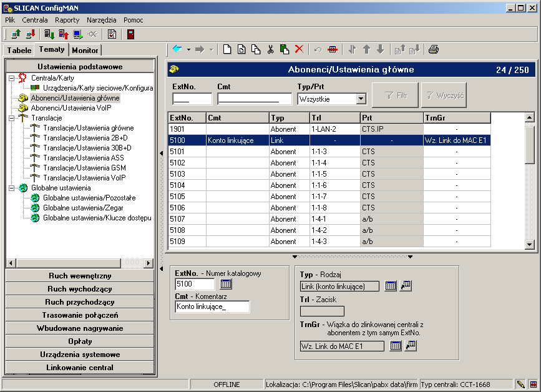Collapse the Globalne ustawienia tree node
This screenshot has width=541, height=392.
(11, 188)
